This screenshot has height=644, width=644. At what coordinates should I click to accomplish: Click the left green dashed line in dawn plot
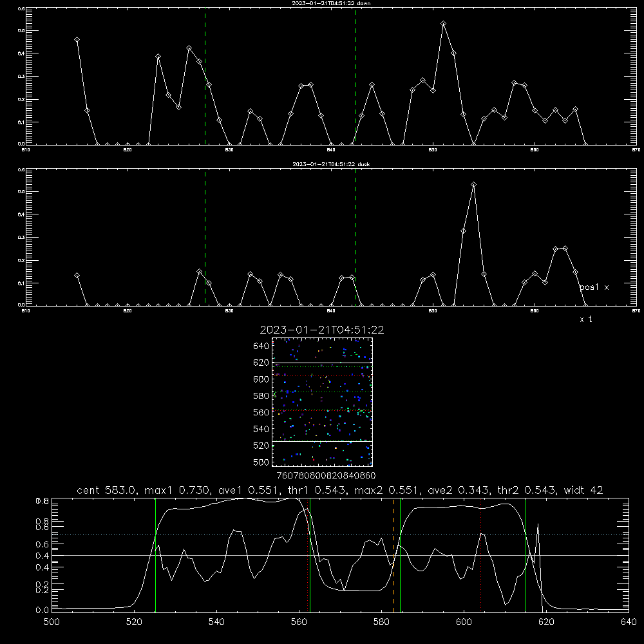point(205,77)
